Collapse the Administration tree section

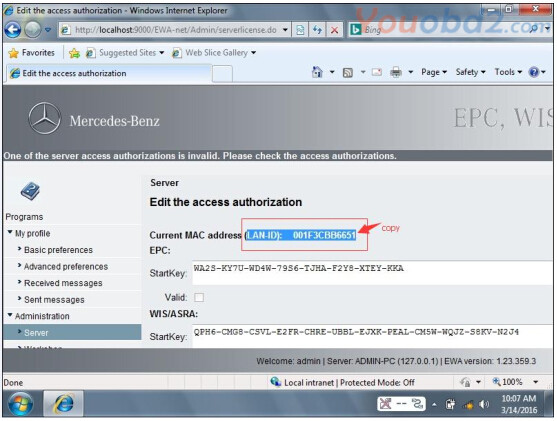click(10, 315)
